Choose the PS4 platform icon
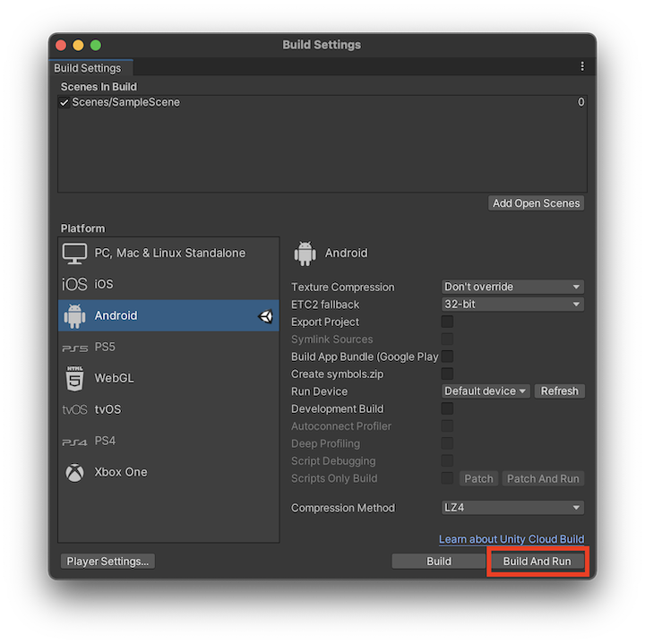Image resolution: width=645 pixels, height=644 pixels. (74, 442)
